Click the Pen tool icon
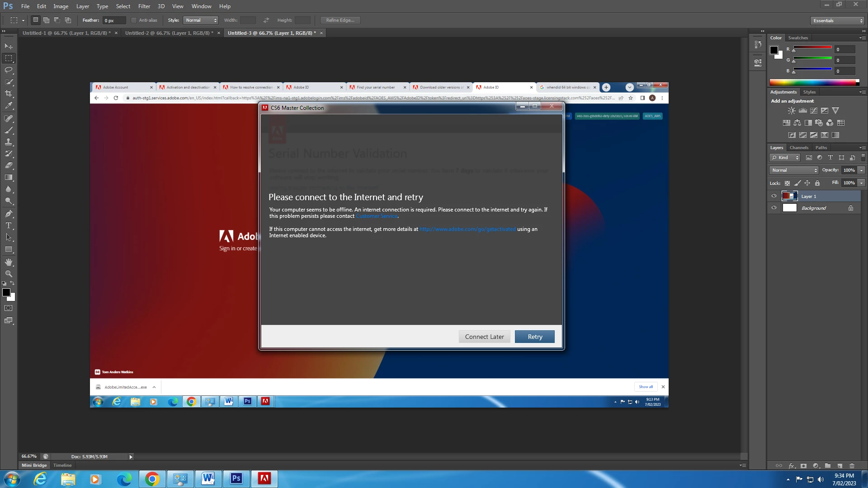Image resolution: width=868 pixels, height=488 pixels. pyautogui.click(x=9, y=213)
